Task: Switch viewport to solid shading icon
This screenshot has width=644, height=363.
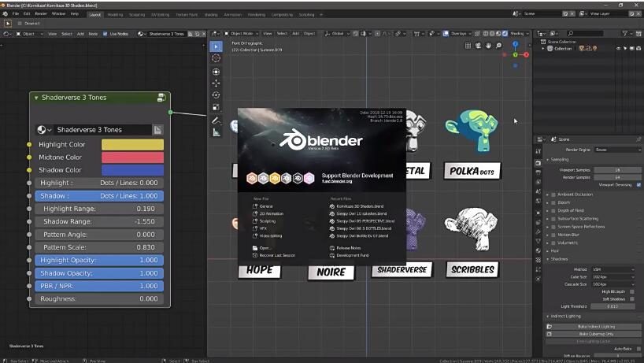Action: 492,34
